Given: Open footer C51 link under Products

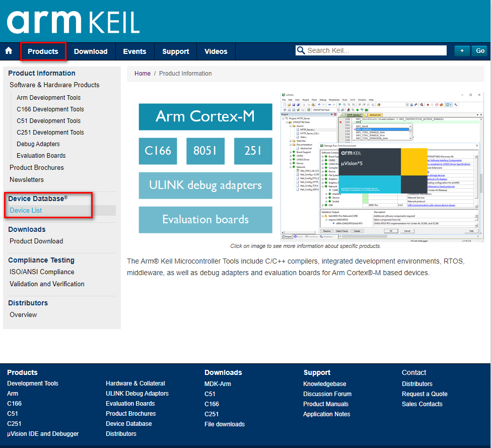Looking at the screenshot, I should click(13, 414).
